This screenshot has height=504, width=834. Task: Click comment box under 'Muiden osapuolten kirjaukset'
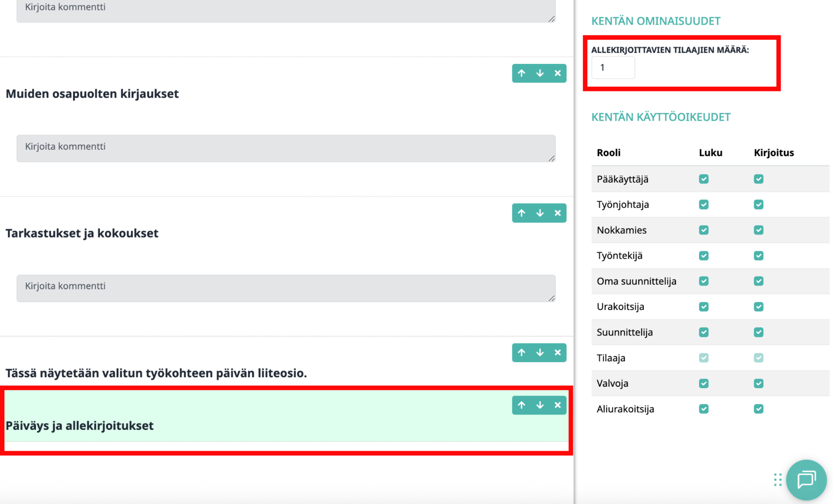click(285, 148)
